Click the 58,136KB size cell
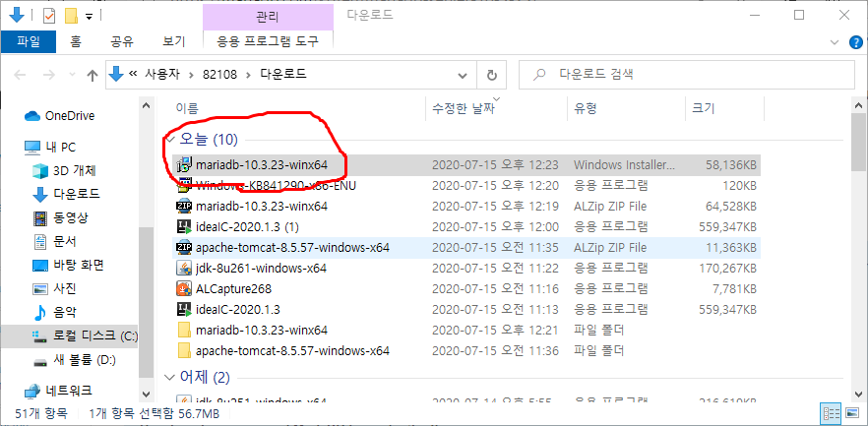The image size is (868, 426). tap(730, 165)
